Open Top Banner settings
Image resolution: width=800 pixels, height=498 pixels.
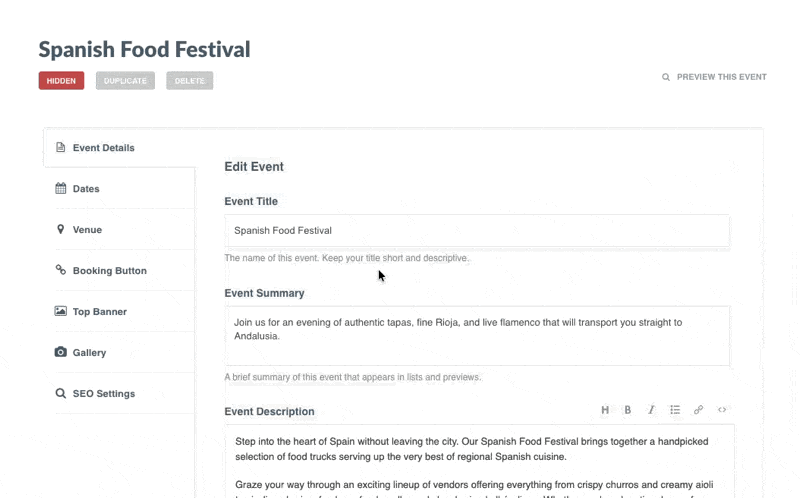(99, 312)
